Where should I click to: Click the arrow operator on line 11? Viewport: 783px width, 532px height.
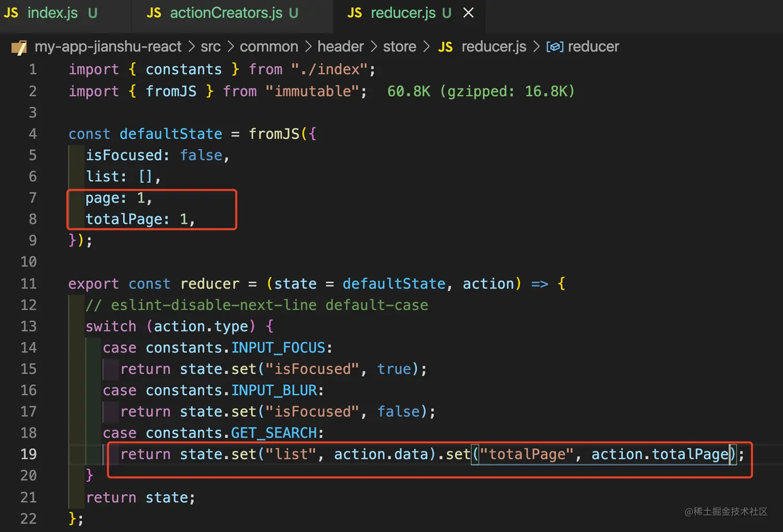540,284
